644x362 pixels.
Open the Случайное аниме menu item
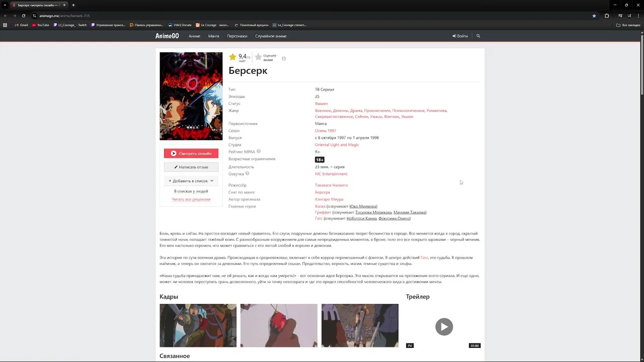point(271,36)
